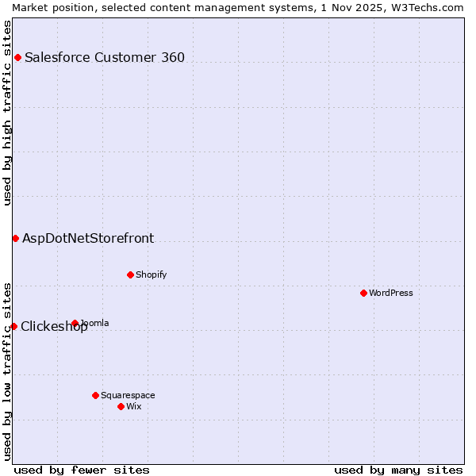Select the WordPress red data point
This screenshot has height=476, width=476.
click(363, 293)
